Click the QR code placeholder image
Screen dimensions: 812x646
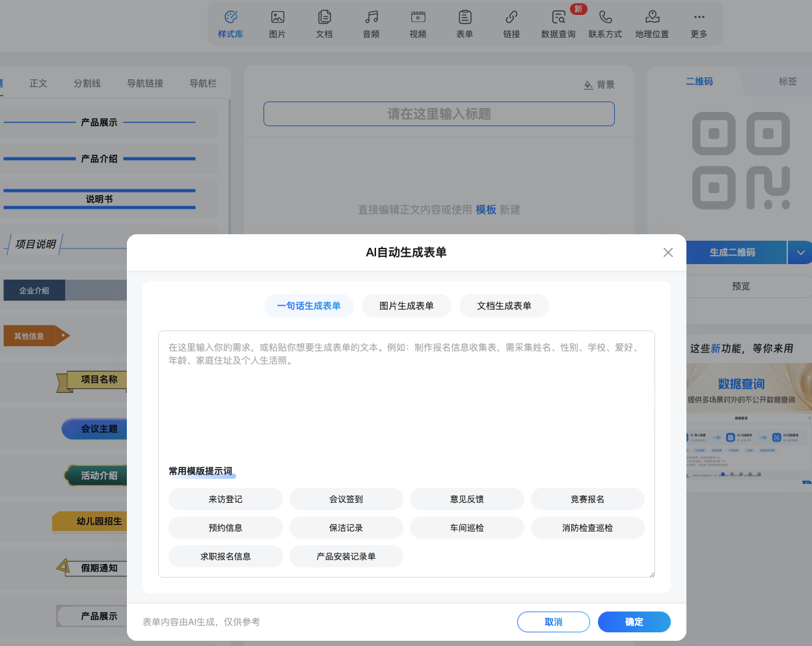(x=741, y=161)
